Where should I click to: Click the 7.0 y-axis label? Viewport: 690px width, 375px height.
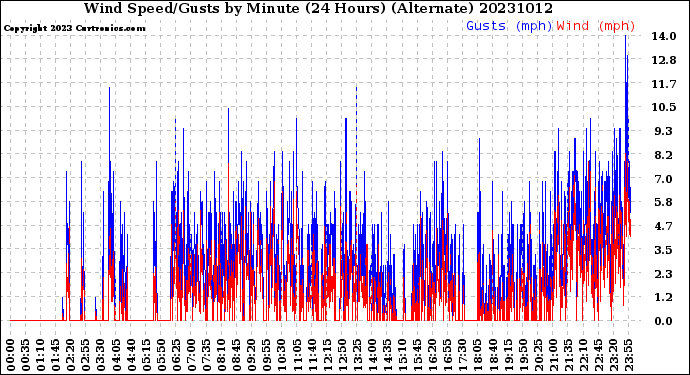tap(664, 179)
